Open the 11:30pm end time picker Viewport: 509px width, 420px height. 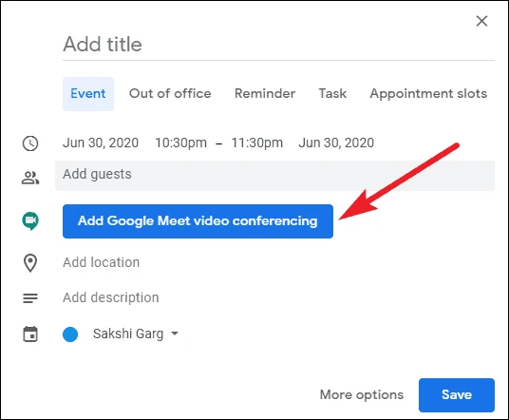click(x=257, y=143)
